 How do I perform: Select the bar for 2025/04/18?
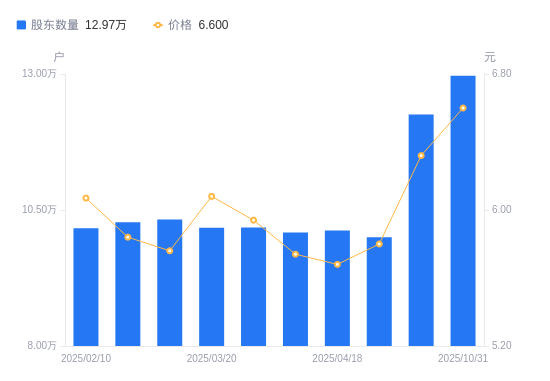click(x=337, y=288)
